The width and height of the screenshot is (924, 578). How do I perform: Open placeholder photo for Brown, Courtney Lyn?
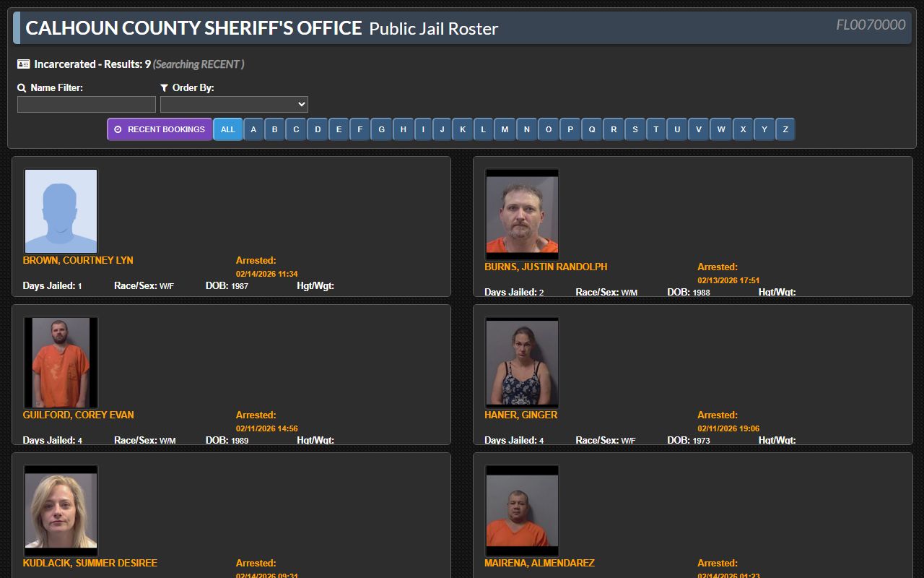61,211
